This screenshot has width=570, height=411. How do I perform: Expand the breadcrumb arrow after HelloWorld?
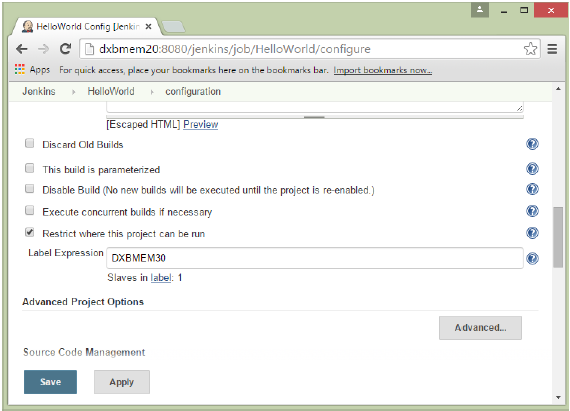152,92
